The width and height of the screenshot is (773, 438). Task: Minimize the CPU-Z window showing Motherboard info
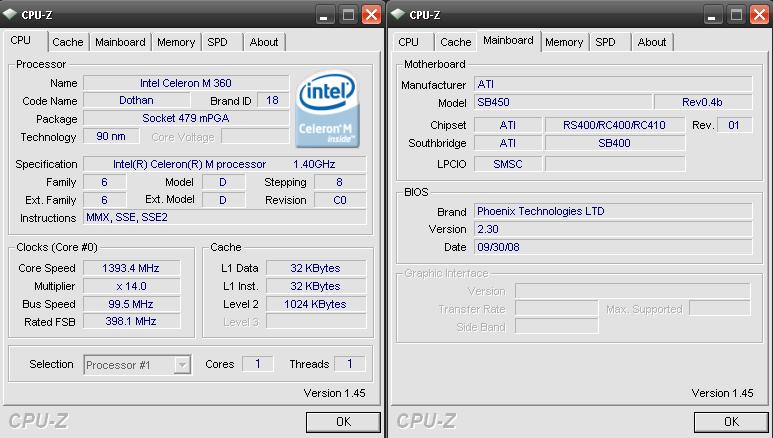pos(713,14)
